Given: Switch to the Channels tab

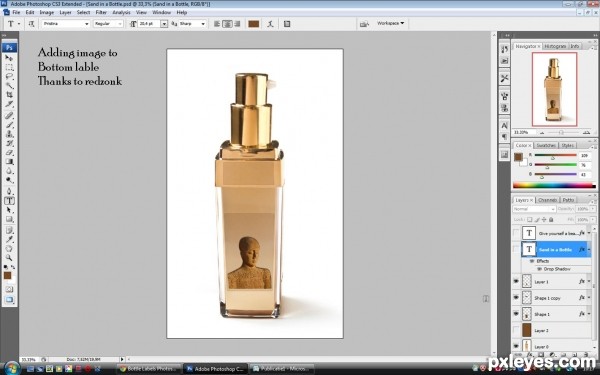Looking at the screenshot, I should (x=547, y=200).
